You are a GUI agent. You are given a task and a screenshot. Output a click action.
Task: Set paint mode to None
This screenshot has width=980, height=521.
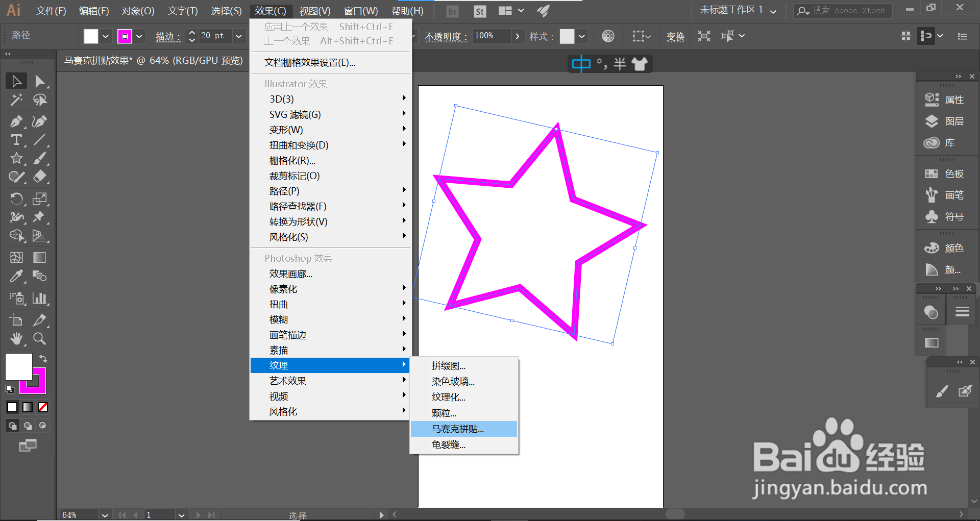(x=43, y=407)
